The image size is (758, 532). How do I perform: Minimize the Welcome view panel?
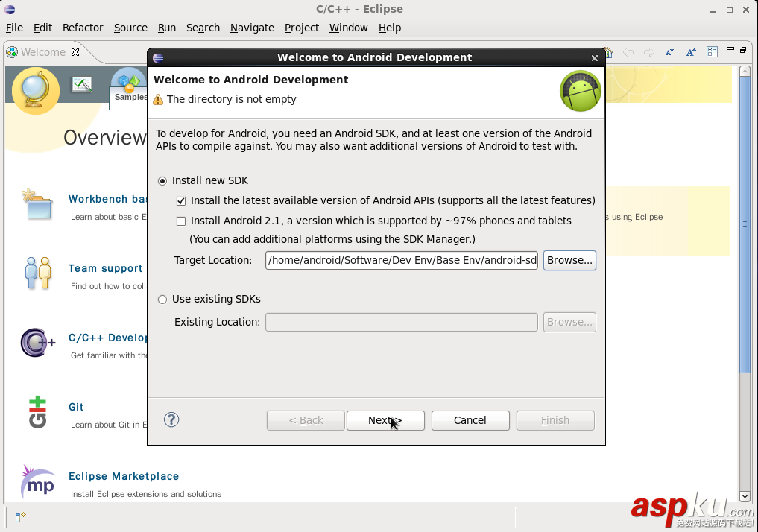coord(730,48)
